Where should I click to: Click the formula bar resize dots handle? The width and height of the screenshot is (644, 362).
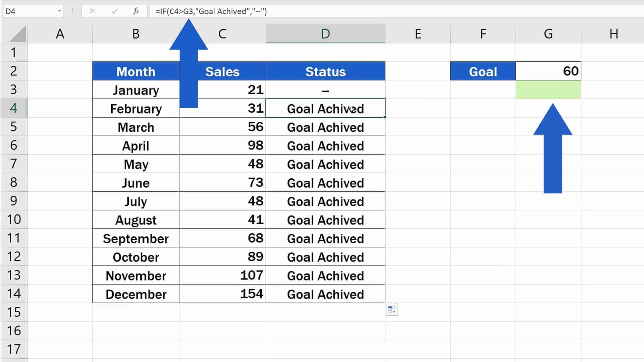click(72, 11)
